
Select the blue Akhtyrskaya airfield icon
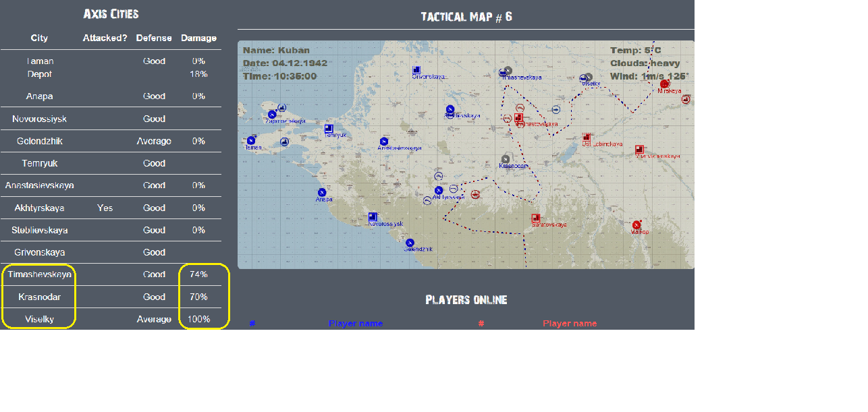439,191
